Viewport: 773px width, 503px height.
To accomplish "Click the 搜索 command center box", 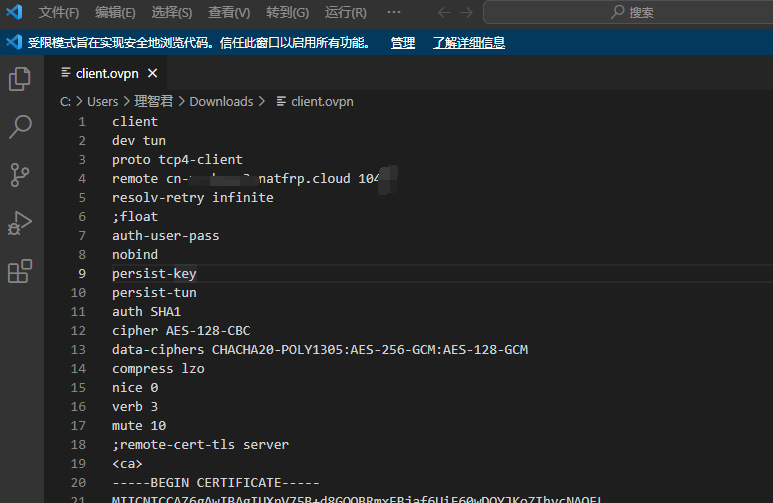I will coord(628,12).
